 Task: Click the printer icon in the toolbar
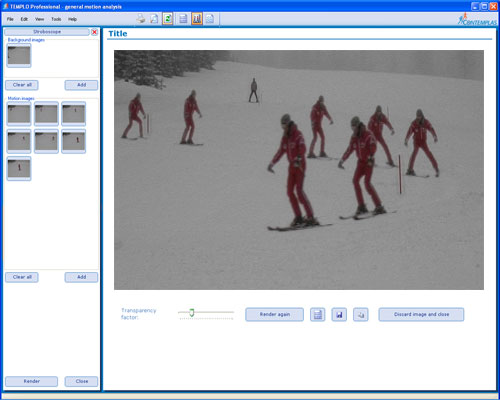[x=141, y=19]
